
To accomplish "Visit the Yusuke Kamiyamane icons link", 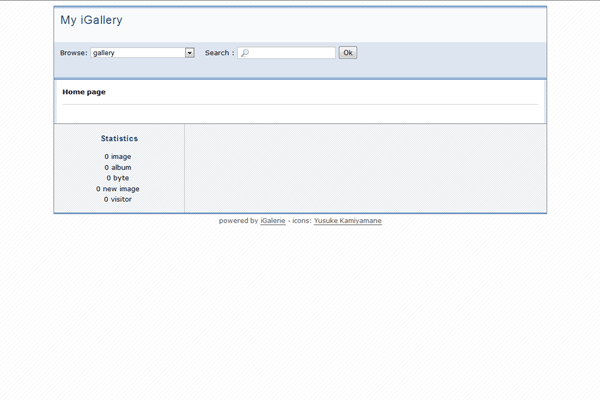I will (347, 221).
